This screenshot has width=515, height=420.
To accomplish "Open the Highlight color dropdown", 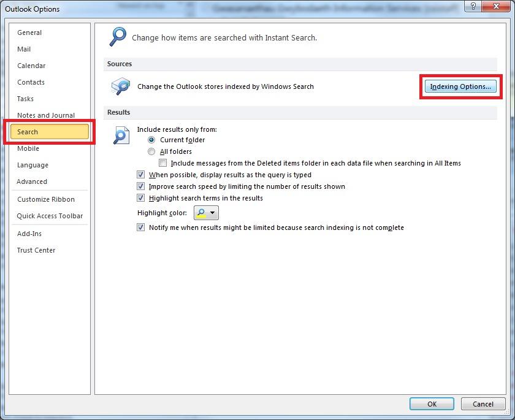I will [x=212, y=213].
